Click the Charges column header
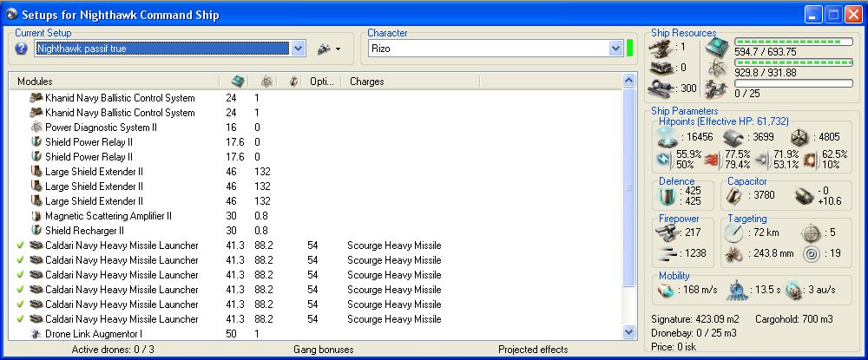 tap(411, 82)
